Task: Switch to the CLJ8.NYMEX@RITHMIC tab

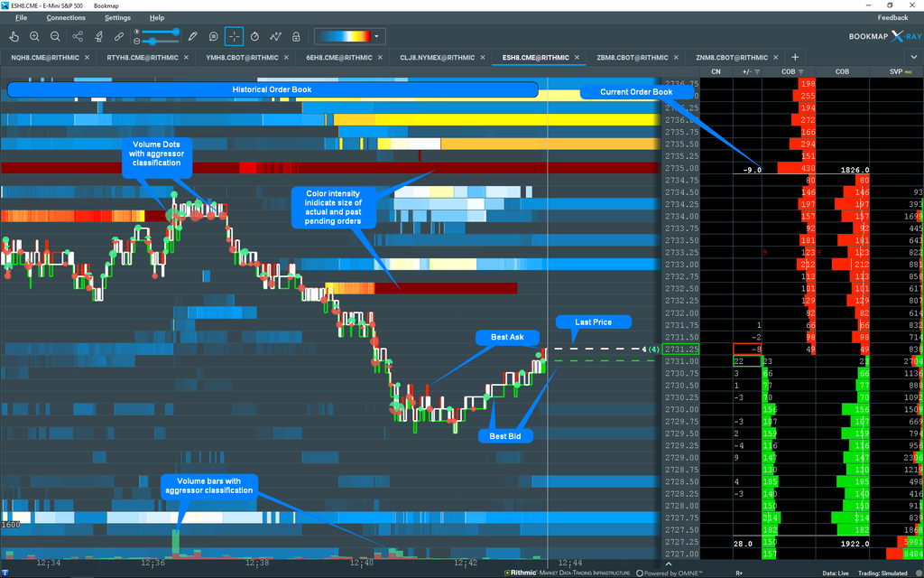Action: click(438, 58)
